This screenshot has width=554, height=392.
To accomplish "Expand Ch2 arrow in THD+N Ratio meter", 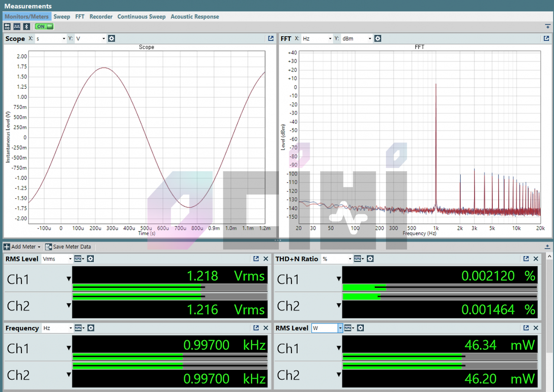I will (339, 305).
